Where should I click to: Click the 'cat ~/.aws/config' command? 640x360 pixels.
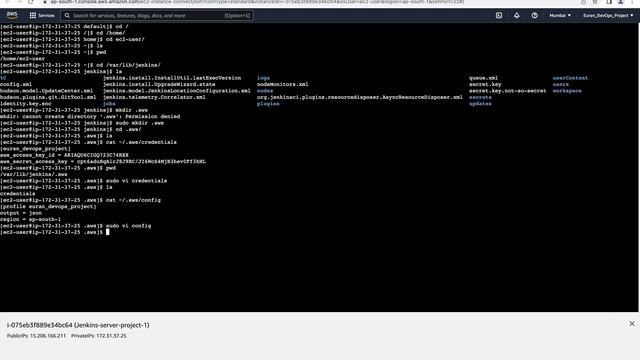[x=133, y=200]
